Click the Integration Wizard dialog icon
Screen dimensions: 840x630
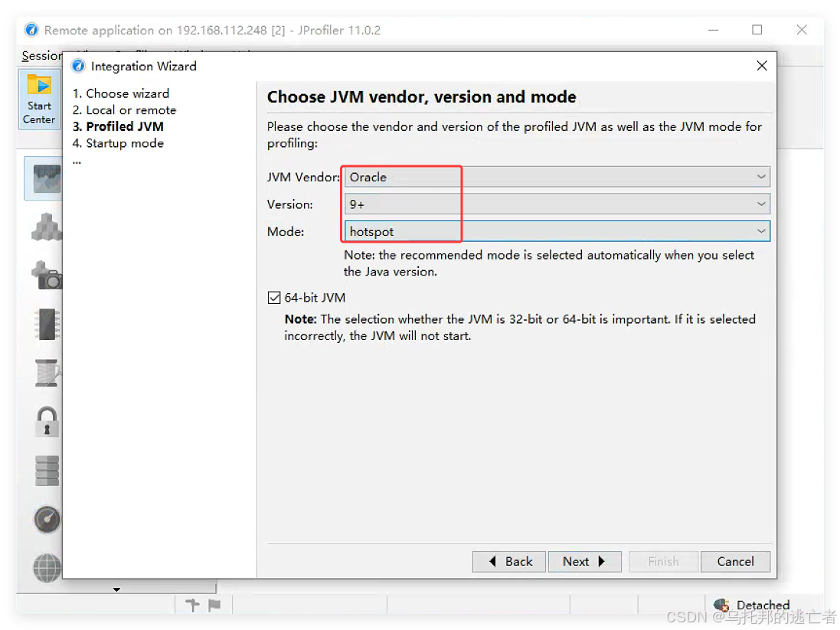coord(78,66)
